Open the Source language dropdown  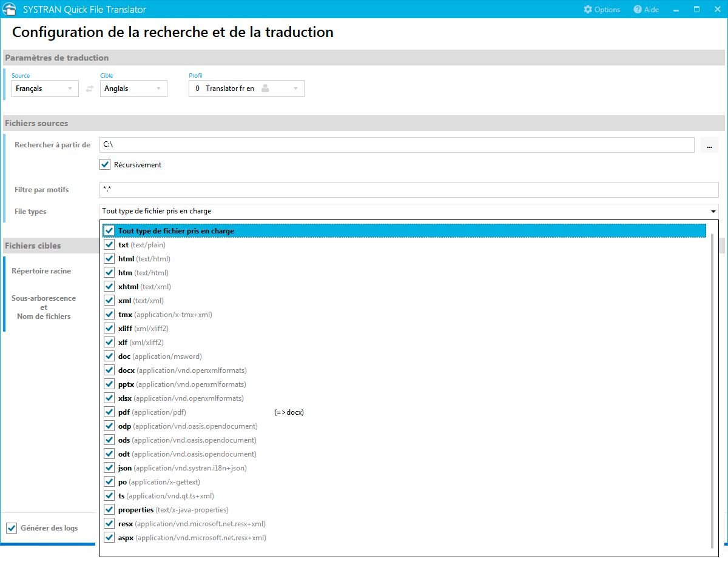coord(45,89)
